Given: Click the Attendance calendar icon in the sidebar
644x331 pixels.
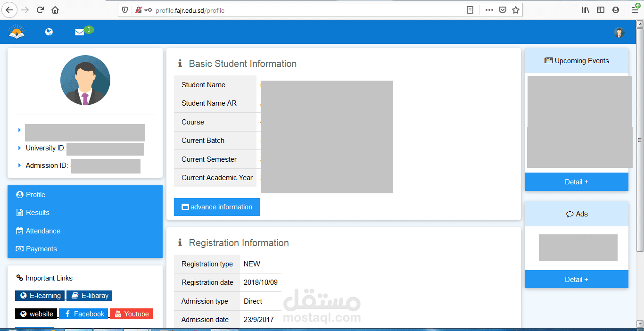Looking at the screenshot, I should (x=19, y=231).
